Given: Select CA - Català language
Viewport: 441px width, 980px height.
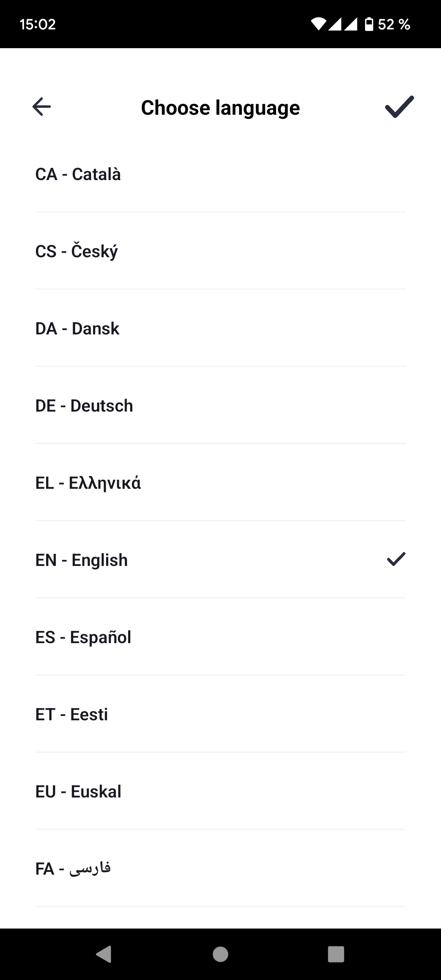Looking at the screenshot, I should tap(220, 174).
